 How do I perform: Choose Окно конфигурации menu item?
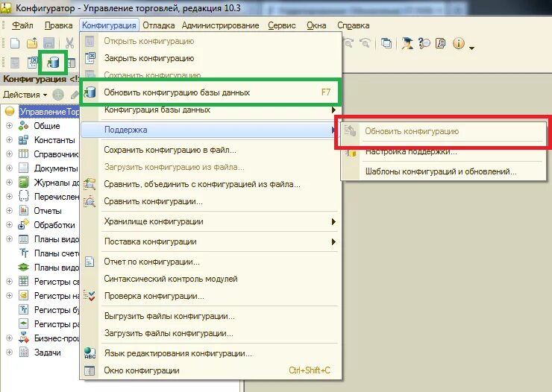click(x=210, y=370)
